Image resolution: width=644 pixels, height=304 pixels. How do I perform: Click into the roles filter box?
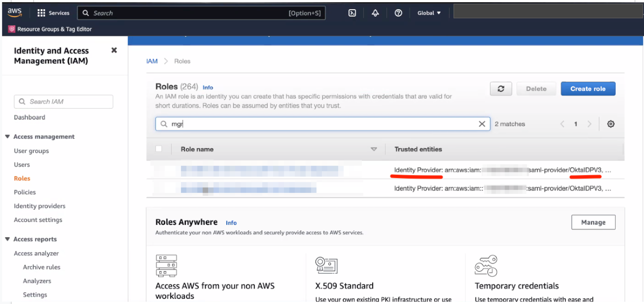(x=322, y=124)
